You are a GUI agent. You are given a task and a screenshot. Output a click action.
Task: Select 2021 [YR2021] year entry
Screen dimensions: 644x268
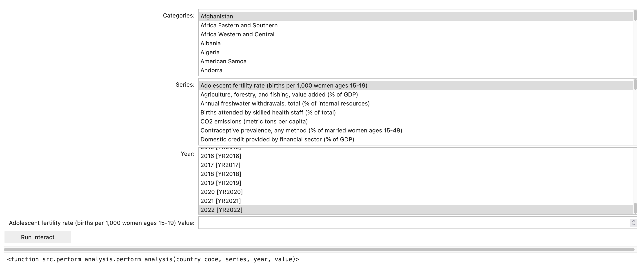tap(220, 201)
